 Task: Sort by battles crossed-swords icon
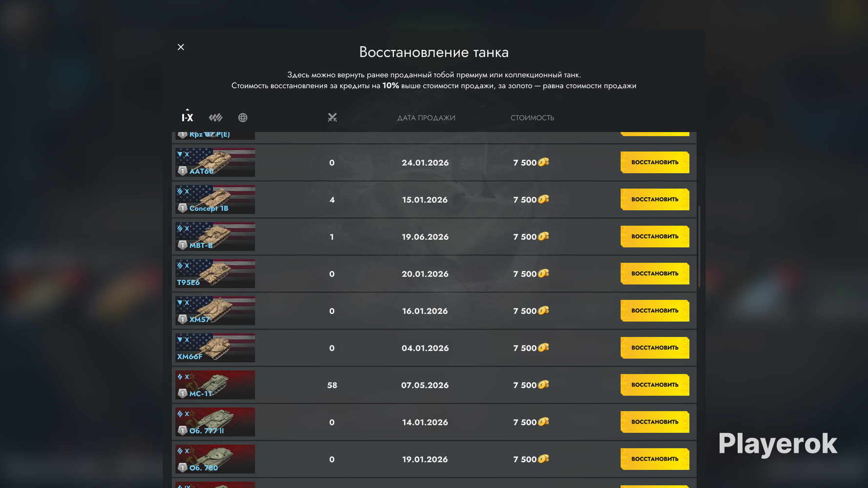(332, 118)
